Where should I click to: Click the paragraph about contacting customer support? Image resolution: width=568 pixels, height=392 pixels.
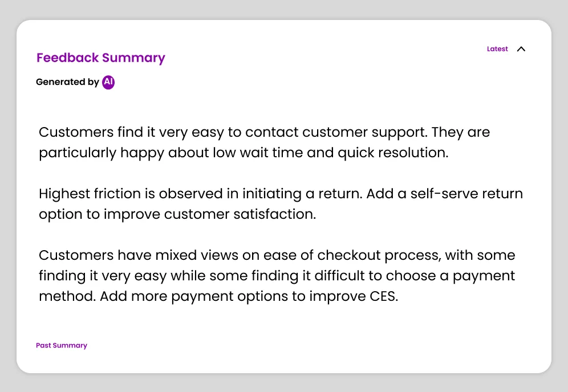(x=264, y=142)
